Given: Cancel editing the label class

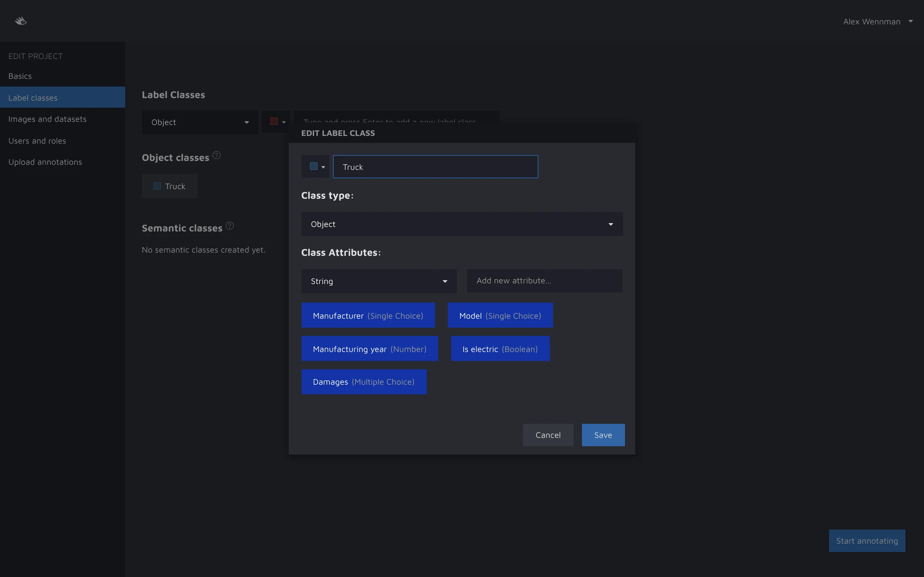Looking at the screenshot, I should click(x=548, y=435).
